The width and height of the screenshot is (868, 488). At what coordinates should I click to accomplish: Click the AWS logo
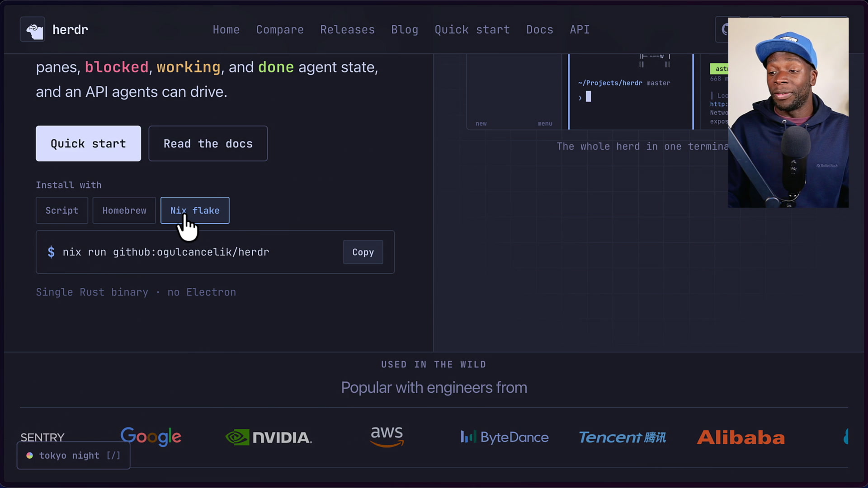387,436
